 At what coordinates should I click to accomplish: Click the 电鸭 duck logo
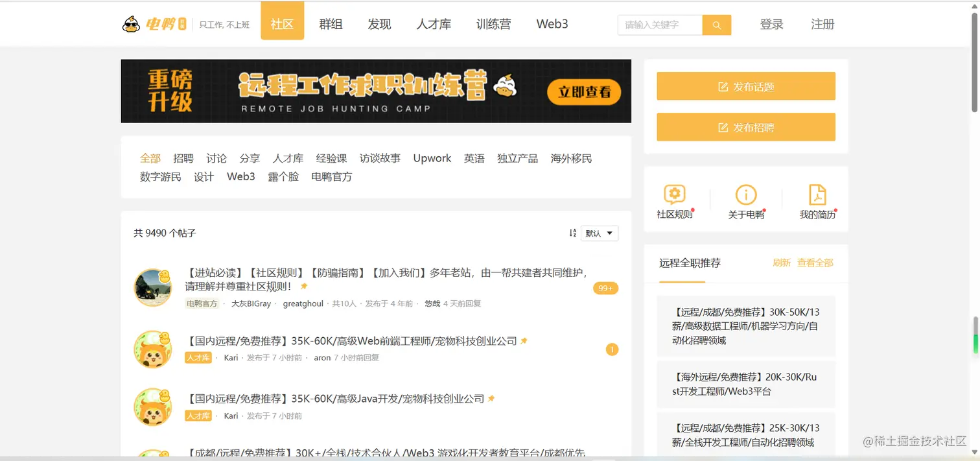pos(154,25)
